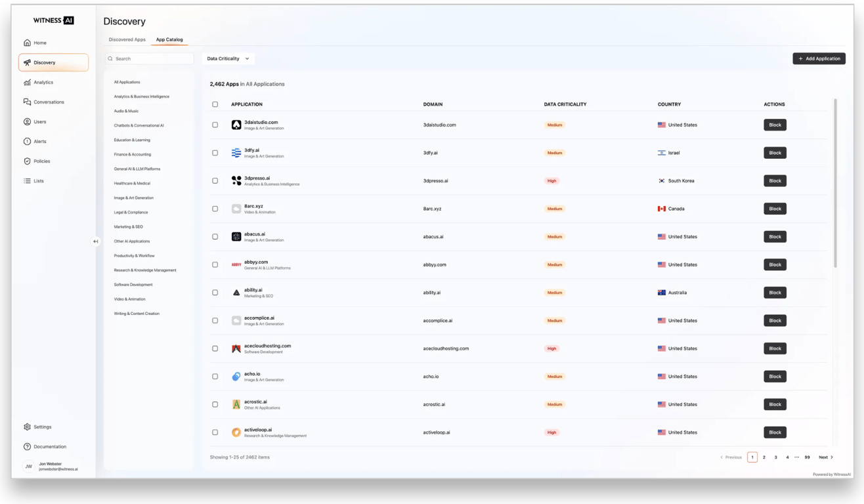Click the 3dfy.ai app logo

[x=236, y=153]
